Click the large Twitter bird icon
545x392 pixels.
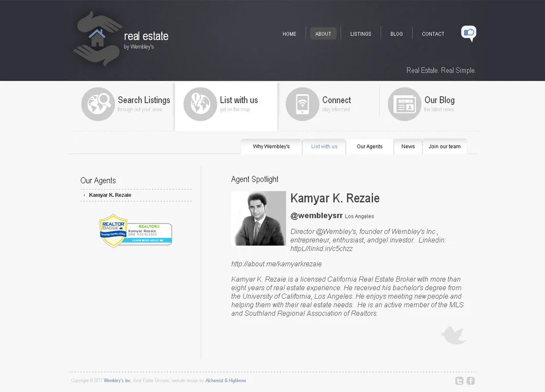(x=453, y=335)
